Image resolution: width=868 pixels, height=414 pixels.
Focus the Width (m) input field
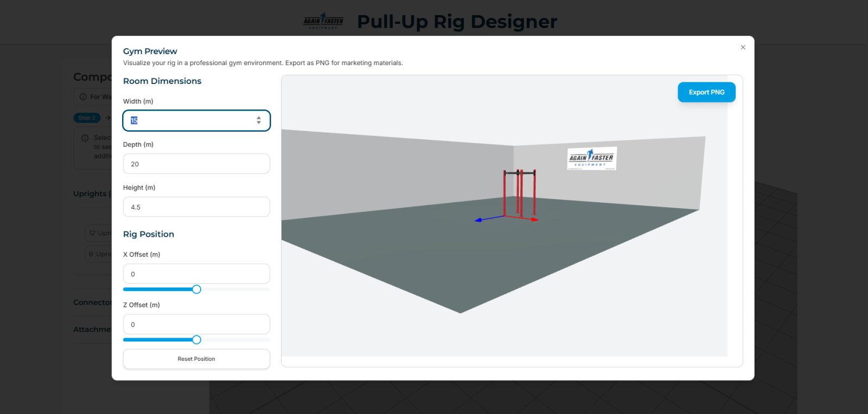(190, 120)
